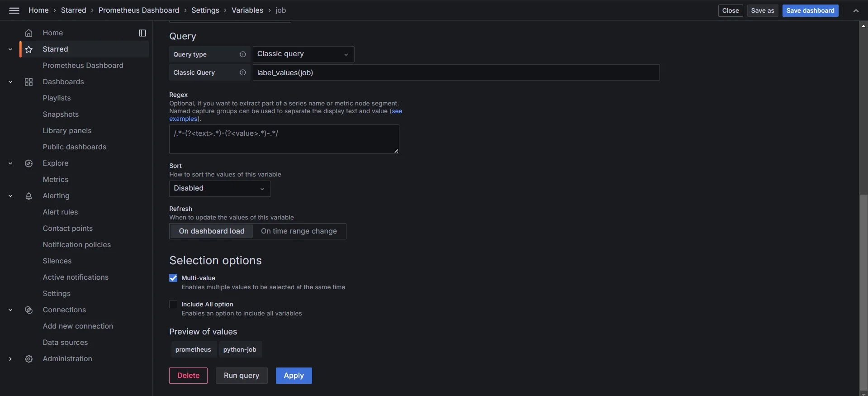This screenshot has height=396, width=868.
Task: Collapse the Connections section chevron
Action: [10, 310]
